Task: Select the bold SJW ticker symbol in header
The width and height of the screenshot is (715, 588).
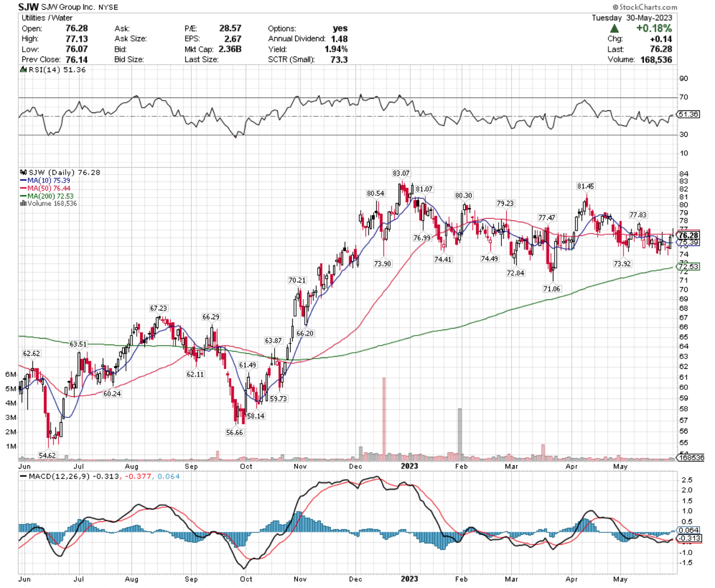Action: click(x=28, y=7)
